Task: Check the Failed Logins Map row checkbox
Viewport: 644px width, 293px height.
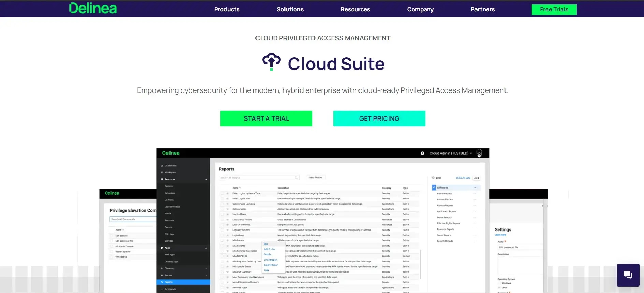Action: click(222, 198)
